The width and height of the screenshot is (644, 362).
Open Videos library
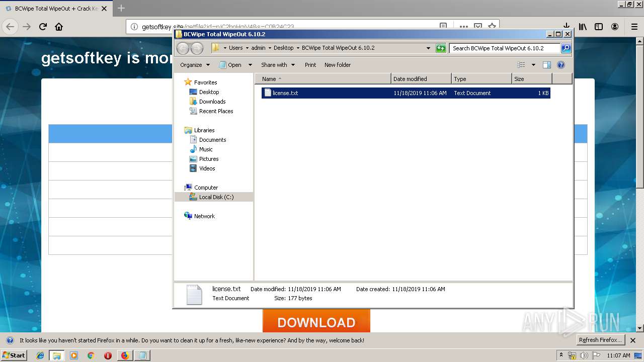coord(207,168)
